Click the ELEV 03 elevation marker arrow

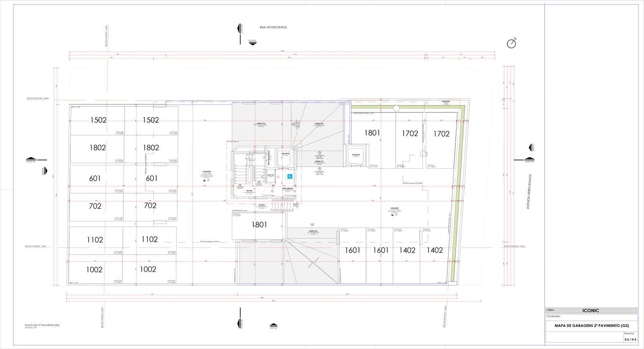252,42
